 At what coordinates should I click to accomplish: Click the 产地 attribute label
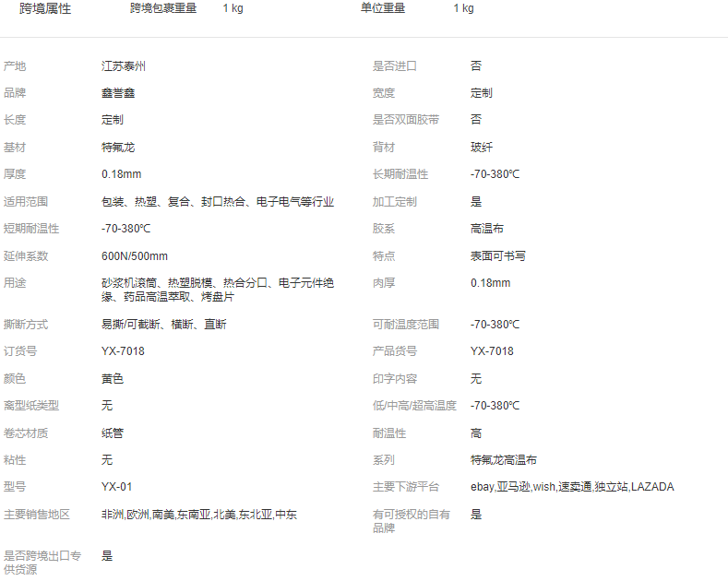click(15, 65)
